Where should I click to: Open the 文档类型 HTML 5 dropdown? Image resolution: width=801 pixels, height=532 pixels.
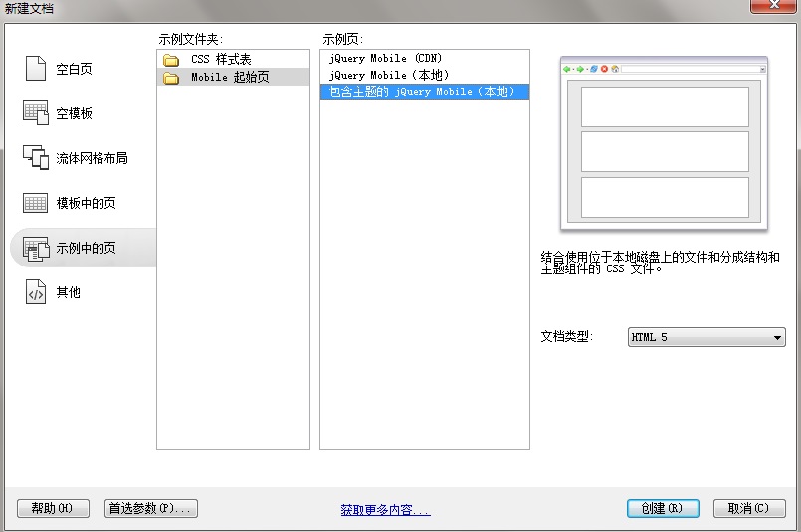(706, 337)
